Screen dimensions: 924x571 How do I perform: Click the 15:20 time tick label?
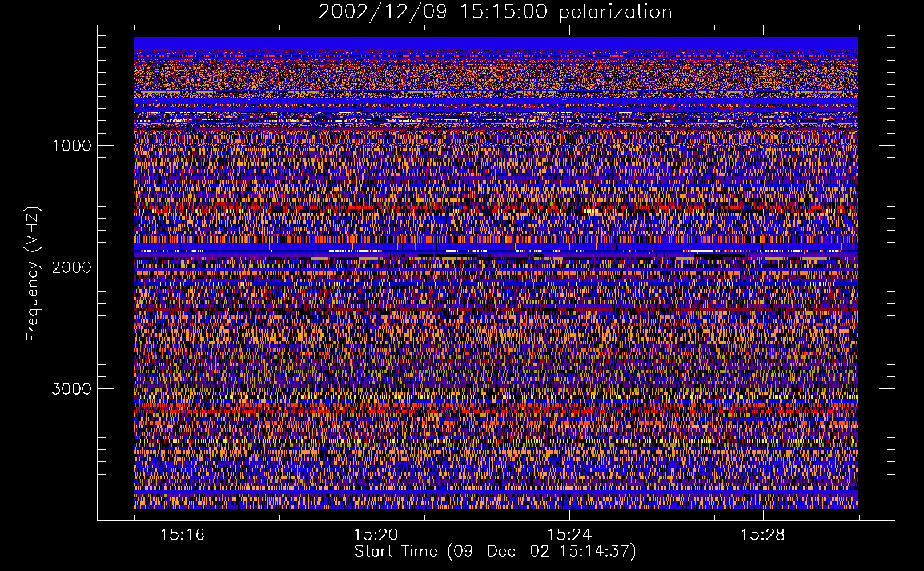click(x=376, y=535)
